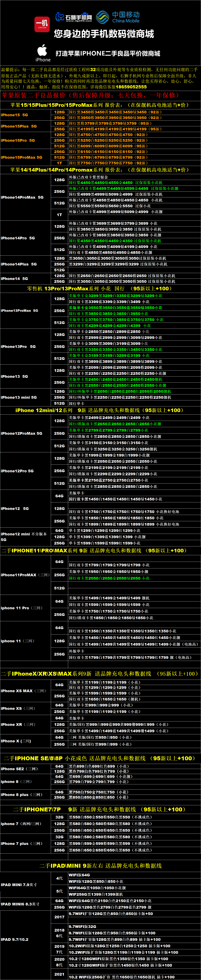Click the iPhone14ProMax 5G model label

pos(22,197)
